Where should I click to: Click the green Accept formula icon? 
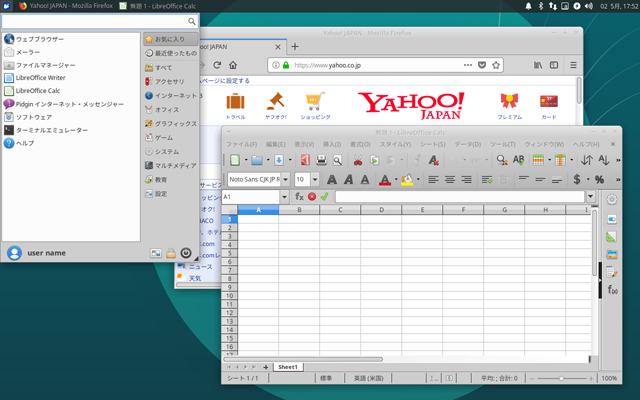(324, 197)
